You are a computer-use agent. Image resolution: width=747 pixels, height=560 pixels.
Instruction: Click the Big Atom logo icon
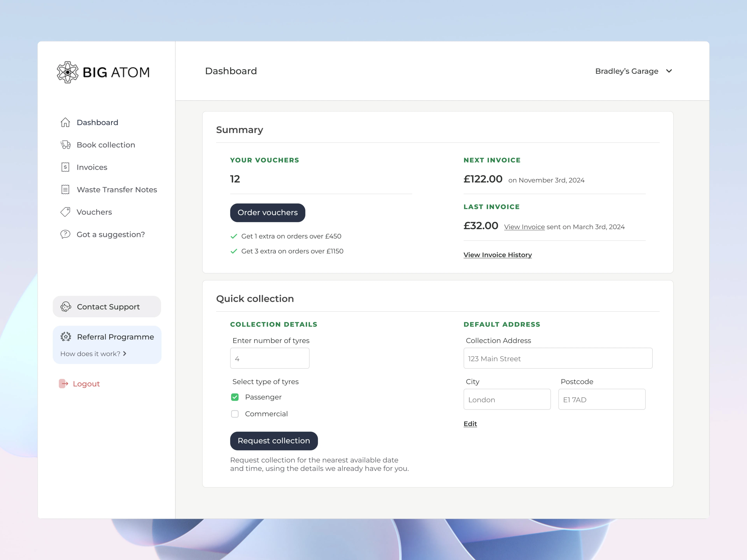click(x=68, y=72)
